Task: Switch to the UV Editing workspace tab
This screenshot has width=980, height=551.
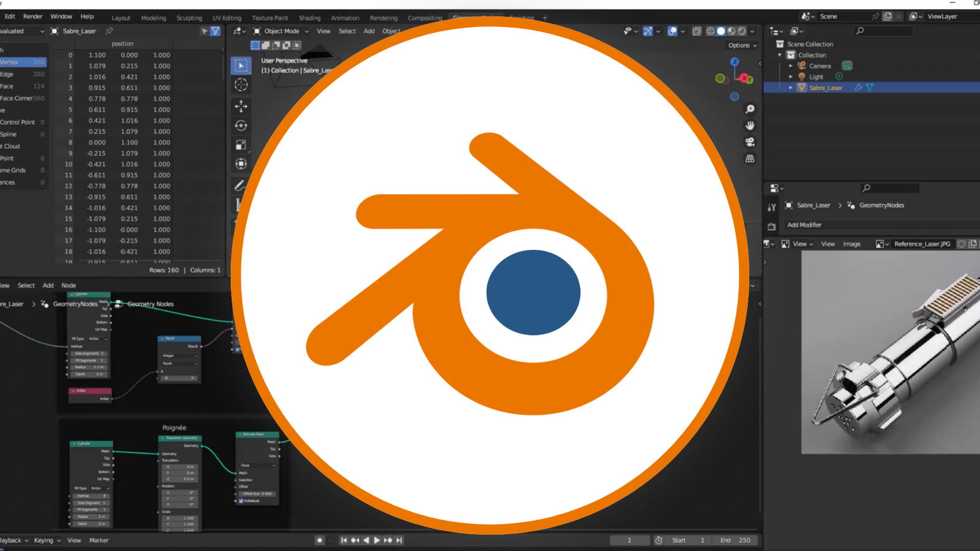Action: tap(227, 18)
